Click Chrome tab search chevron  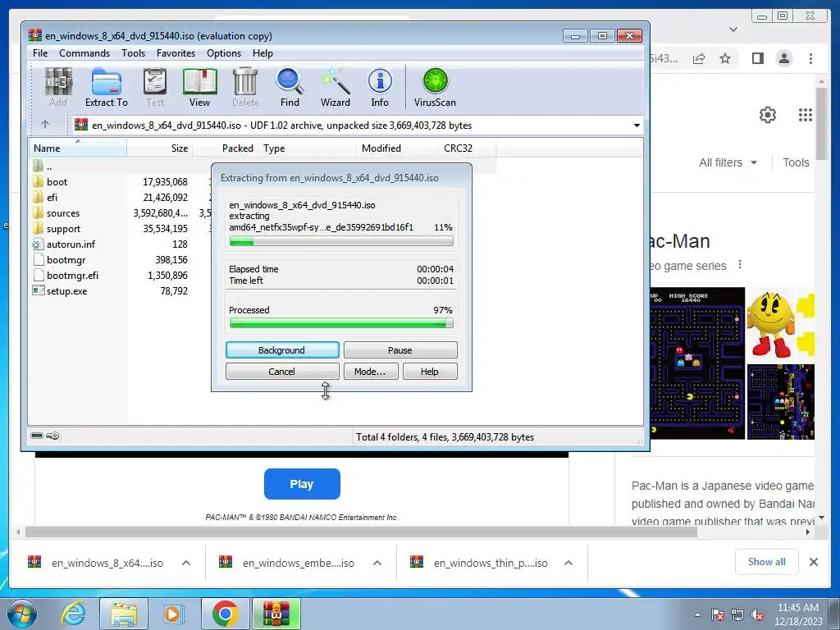(733, 30)
